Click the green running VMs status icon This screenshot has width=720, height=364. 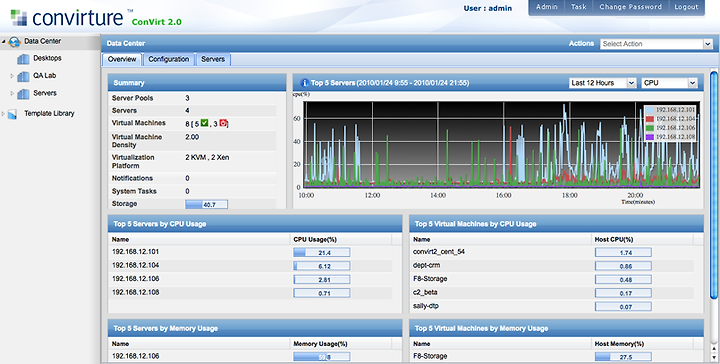(x=204, y=123)
